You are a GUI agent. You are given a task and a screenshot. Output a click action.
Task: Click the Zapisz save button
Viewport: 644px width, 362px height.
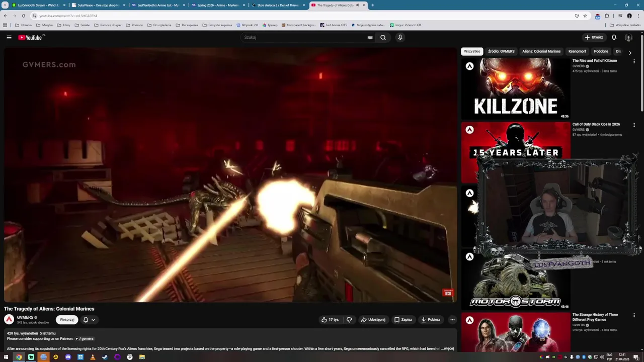[403, 319]
